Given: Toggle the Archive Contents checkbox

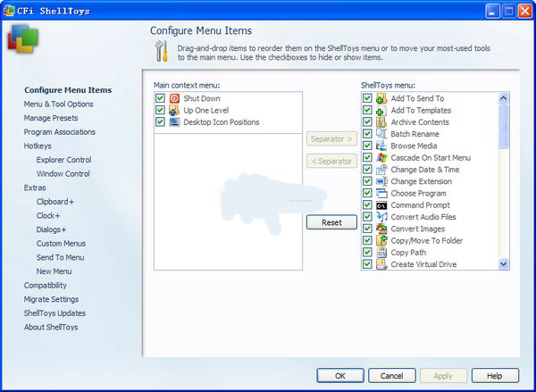Looking at the screenshot, I should pos(367,122).
